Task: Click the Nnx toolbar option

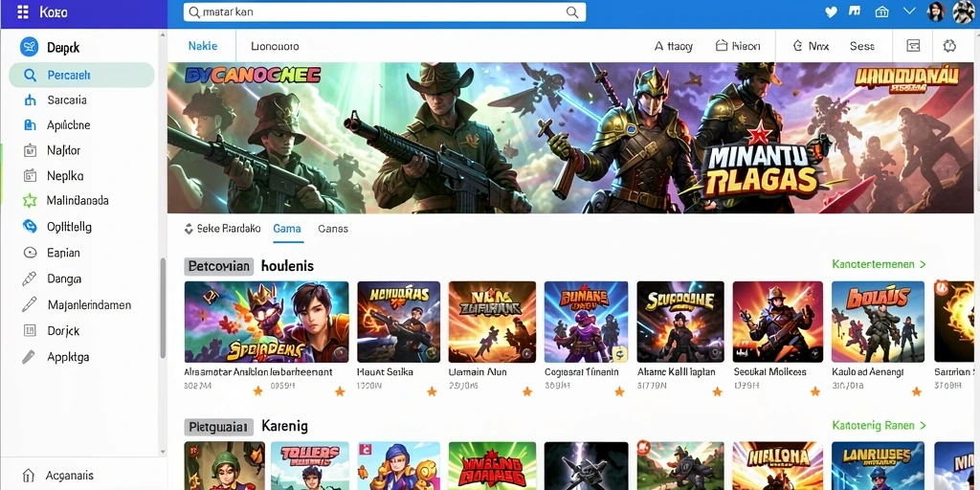Action: [x=811, y=46]
